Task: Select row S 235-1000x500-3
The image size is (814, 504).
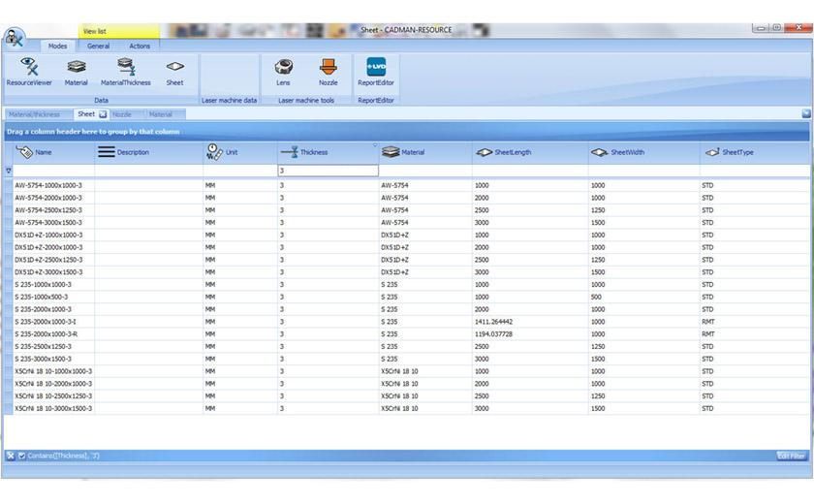Action: tap(407, 297)
